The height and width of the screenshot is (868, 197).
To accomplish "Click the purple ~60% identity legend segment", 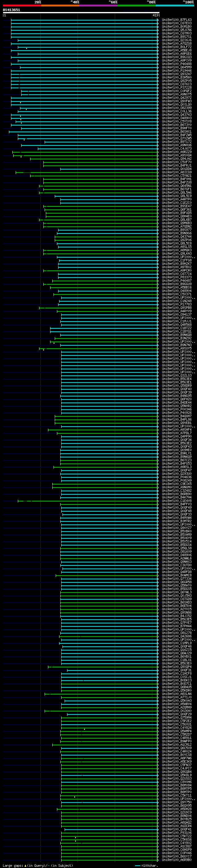I will tap(98, 6).
